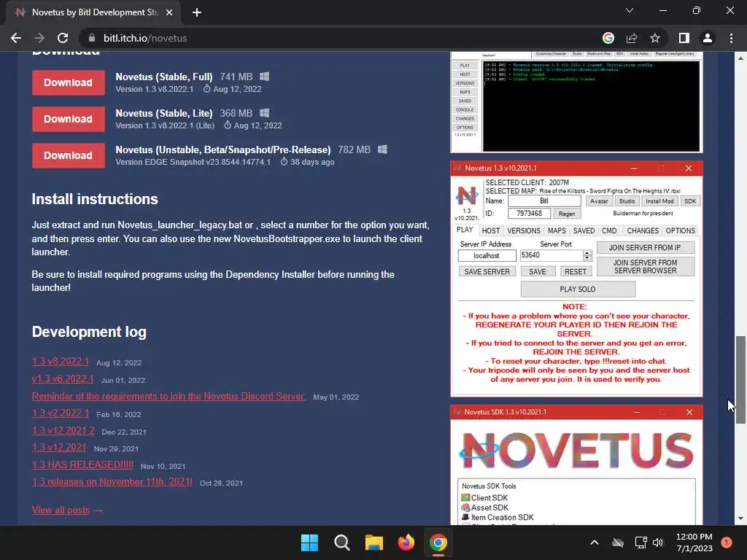This screenshot has height=560, width=747.
Task: Open File Explorer from taskbar
Action: tap(374, 542)
